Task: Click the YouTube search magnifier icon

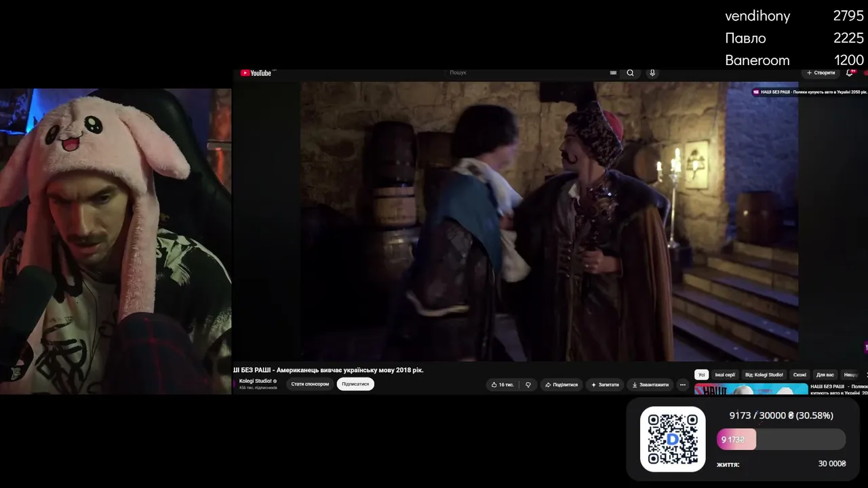Action: coord(630,73)
